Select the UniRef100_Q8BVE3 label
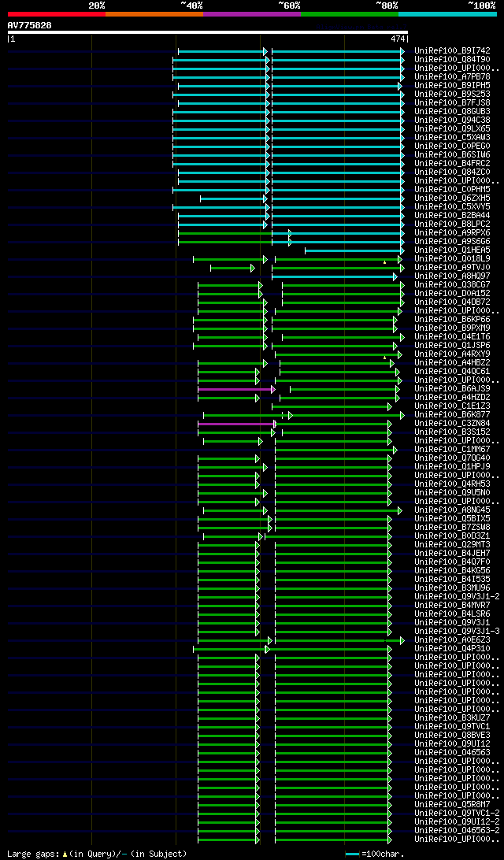This screenshot has height=860, width=504. [453, 736]
